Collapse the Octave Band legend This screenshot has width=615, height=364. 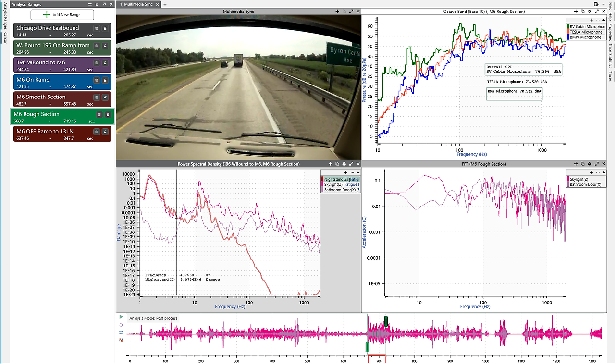(x=603, y=20)
